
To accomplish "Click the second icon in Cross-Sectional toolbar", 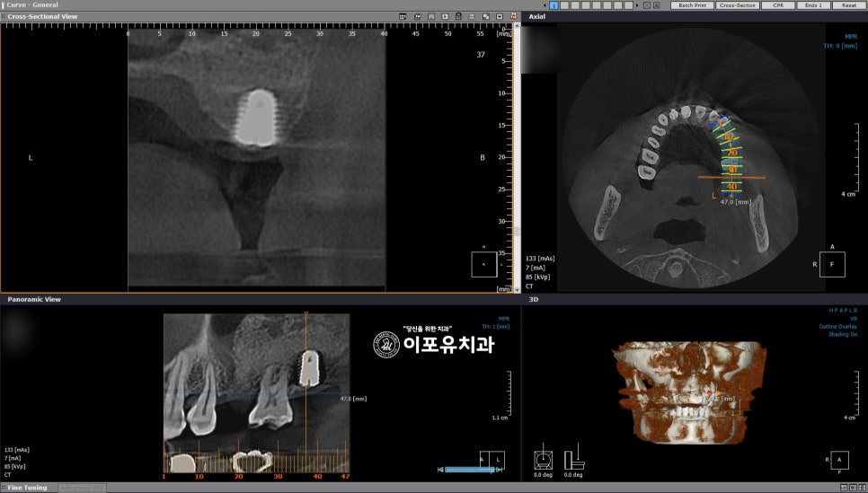I will (418, 16).
